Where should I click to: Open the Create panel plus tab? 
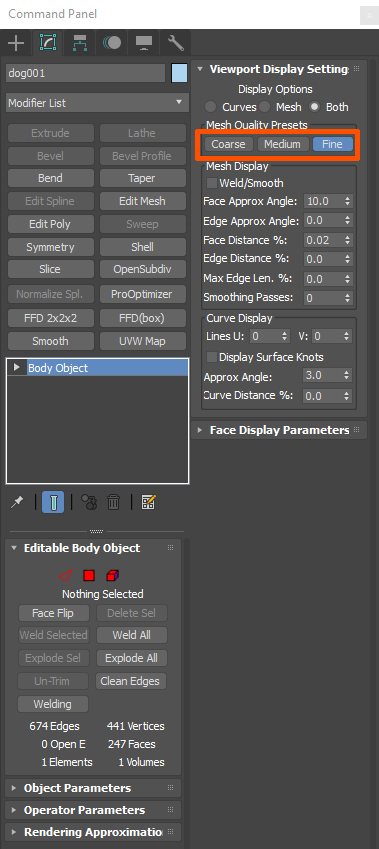tap(17, 43)
